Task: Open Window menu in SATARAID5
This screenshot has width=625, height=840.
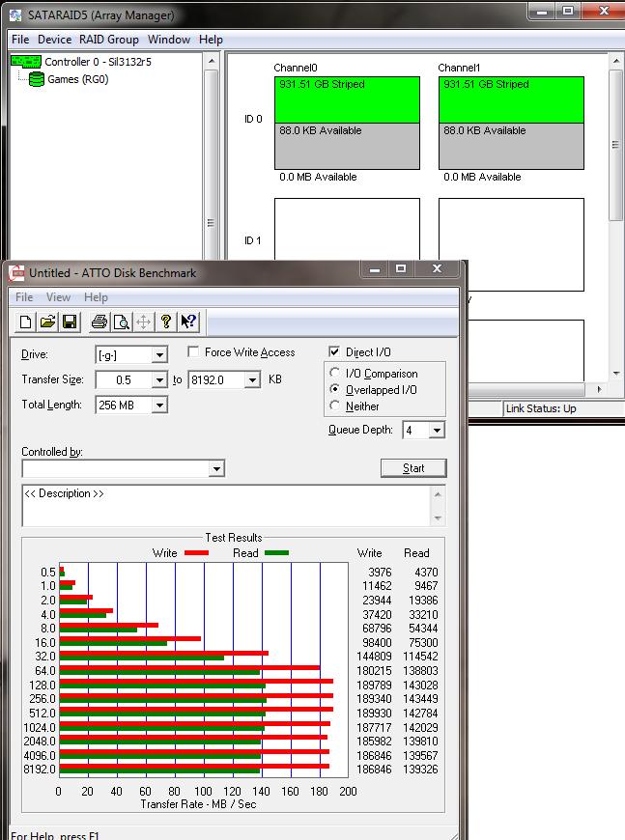Action: click(169, 40)
